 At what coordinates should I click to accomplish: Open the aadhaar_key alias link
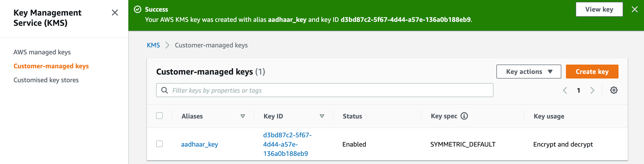click(x=199, y=144)
